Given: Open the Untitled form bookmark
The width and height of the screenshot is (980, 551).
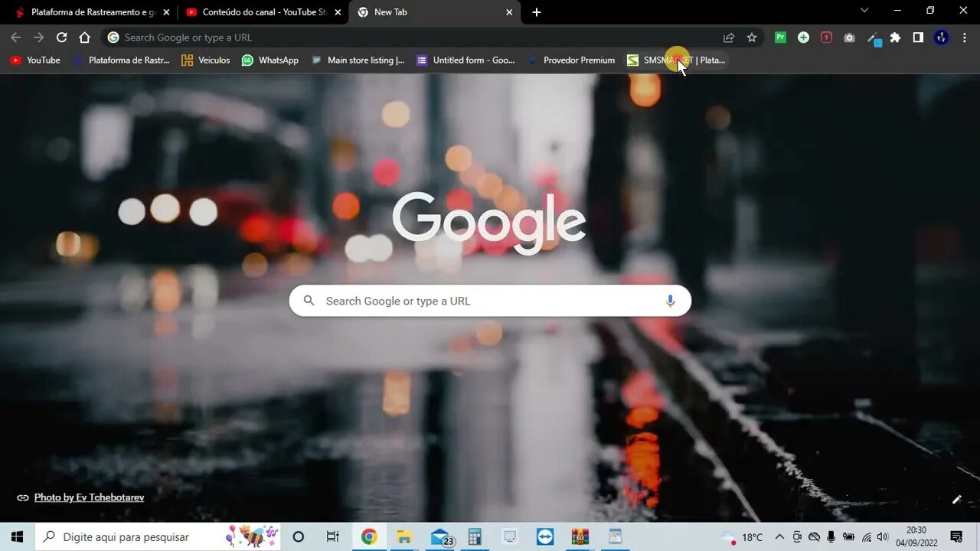Looking at the screenshot, I should (465, 60).
